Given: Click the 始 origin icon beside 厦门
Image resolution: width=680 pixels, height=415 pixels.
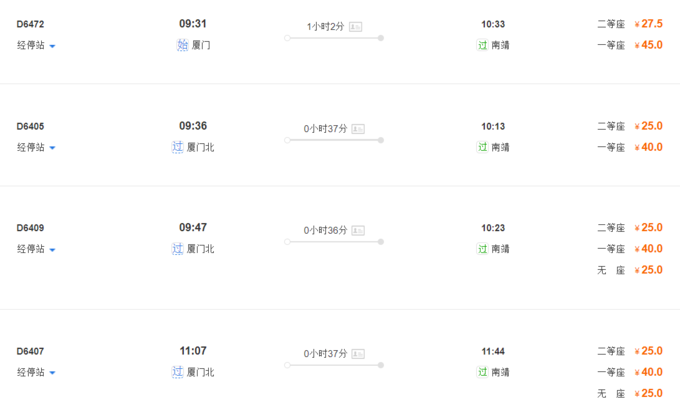Looking at the screenshot, I should coord(180,45).
